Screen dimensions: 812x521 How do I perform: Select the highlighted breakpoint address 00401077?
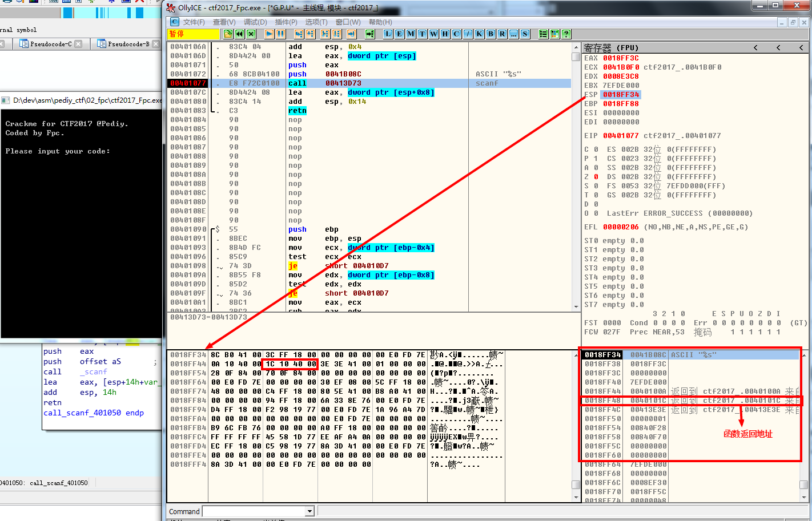click(x=188, y=83)
